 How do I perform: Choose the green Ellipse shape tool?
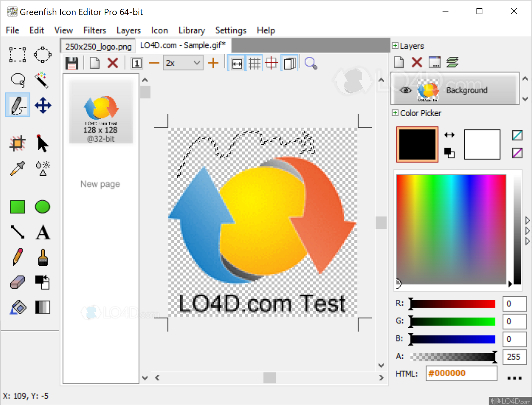click(43, 207)
